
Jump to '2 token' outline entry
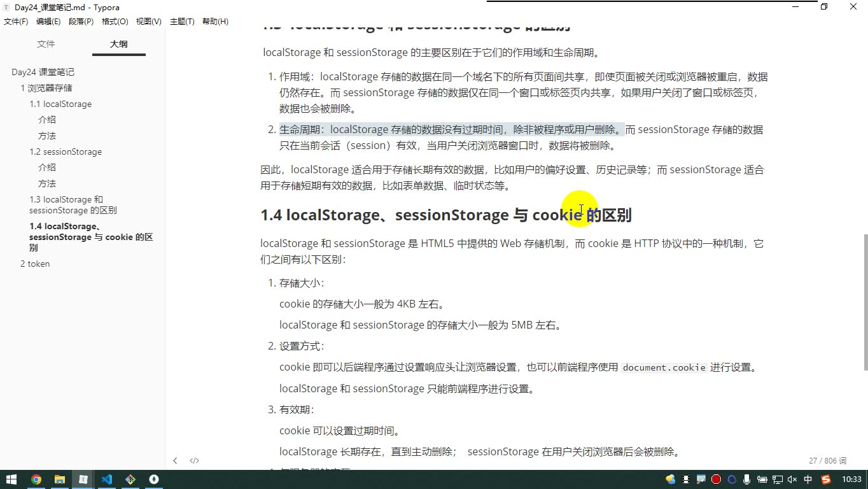coord(35,264)
